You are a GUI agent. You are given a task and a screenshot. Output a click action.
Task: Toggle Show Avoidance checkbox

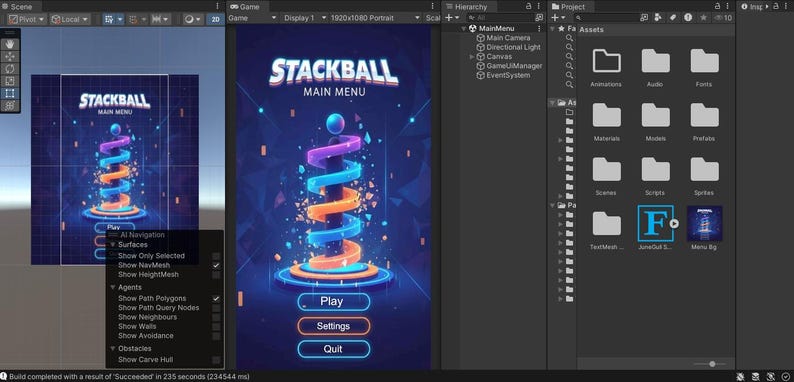click(x=216, y=335)
